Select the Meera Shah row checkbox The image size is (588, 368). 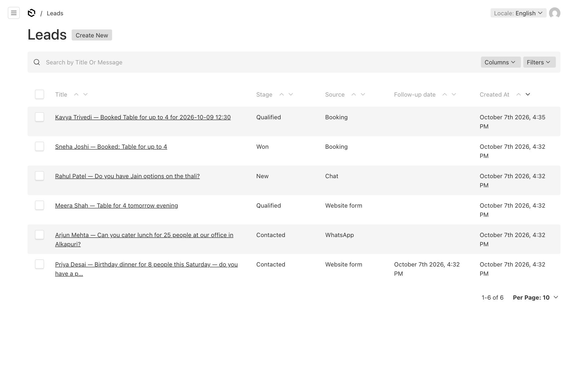[40, 205]
